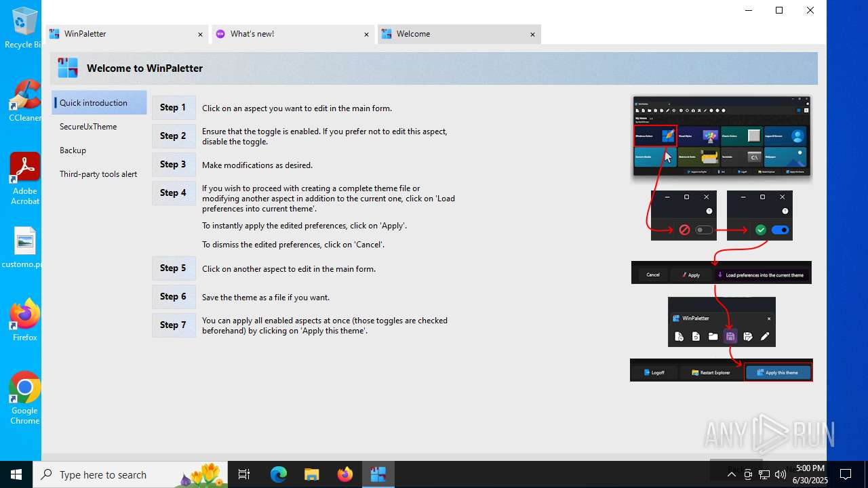Close the What's new! tab
Image resolution: width=868 pixels, height=488 pixels.
tap(366, 35)
